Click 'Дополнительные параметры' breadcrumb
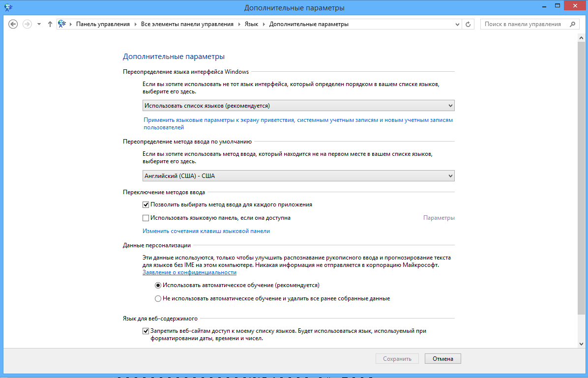Screen dimensions: 588x378 click(x=309, y=24)
